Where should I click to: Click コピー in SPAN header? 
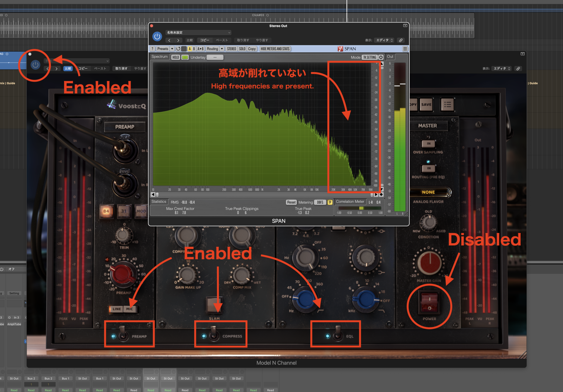[x=205, y=40]
